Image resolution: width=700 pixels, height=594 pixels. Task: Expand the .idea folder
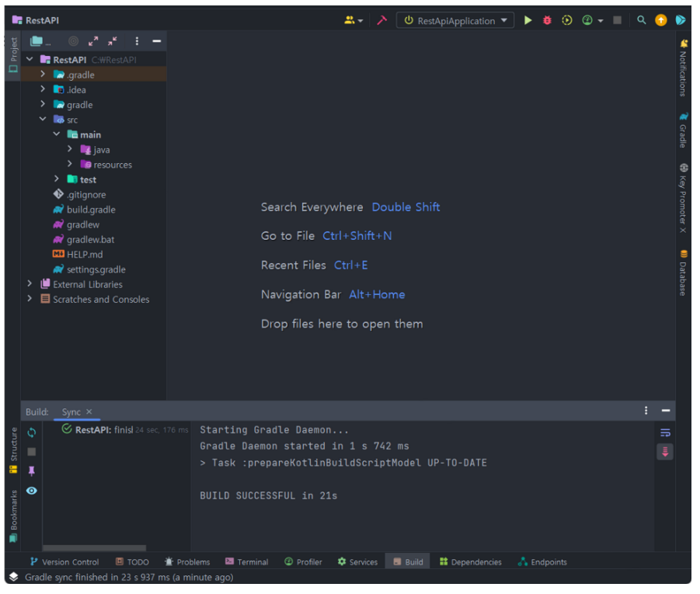44,89
